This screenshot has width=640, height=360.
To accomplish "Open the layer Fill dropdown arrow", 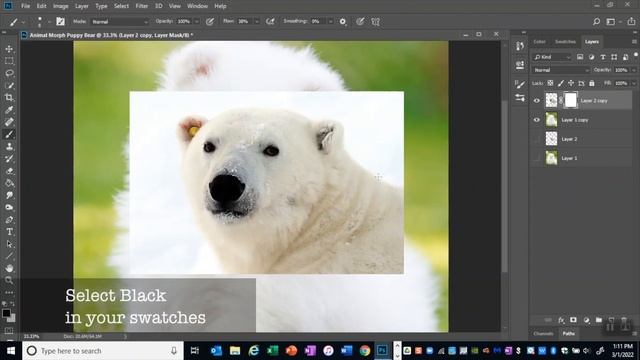I will (x=634, y=83).
